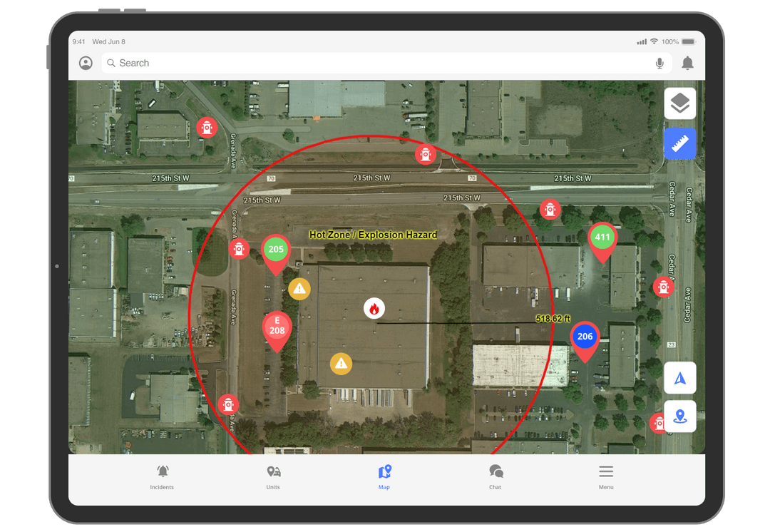Screen dimensions: 770x532
Task: Activate the compass navigation arrow
Action: click(x=679, y=377)
